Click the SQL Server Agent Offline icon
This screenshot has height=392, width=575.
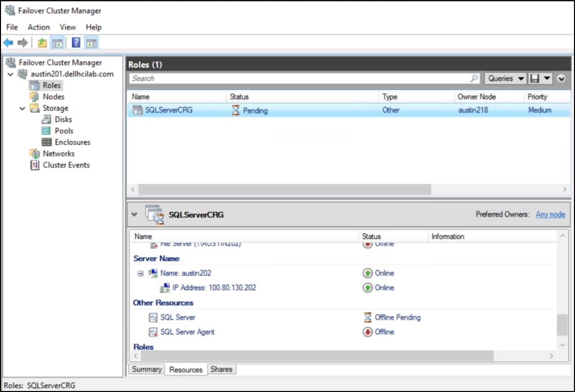point(368,332)
